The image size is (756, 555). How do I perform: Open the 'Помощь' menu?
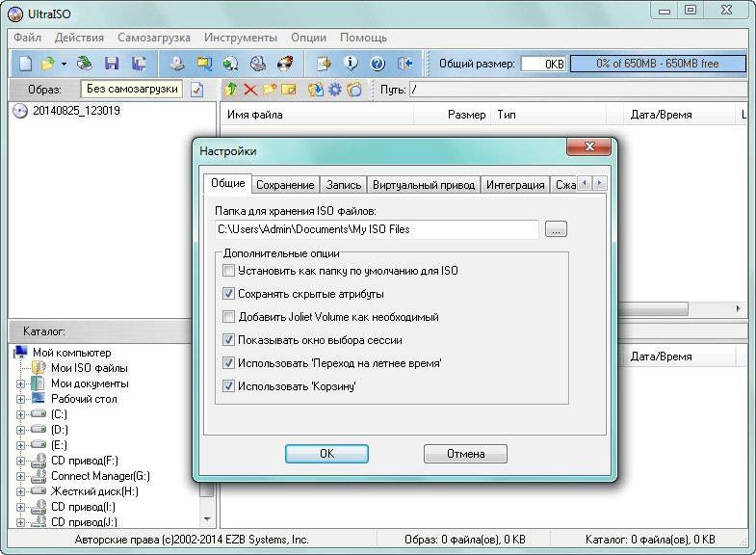coord(363,38)
